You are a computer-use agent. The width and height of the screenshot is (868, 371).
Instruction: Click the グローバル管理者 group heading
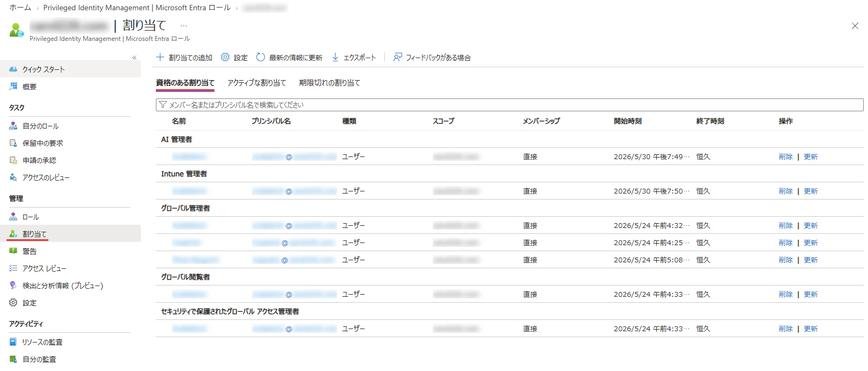pyautogui.click(x=185, y=208)
